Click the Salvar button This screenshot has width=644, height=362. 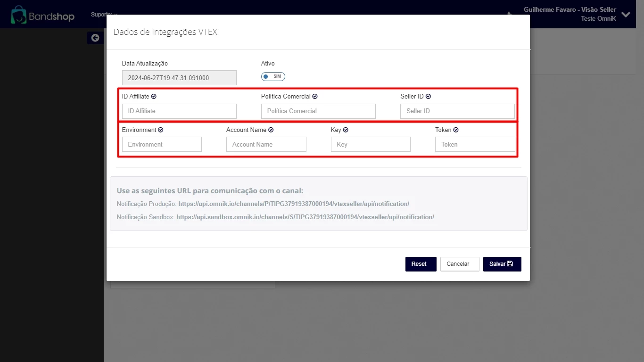502,264
